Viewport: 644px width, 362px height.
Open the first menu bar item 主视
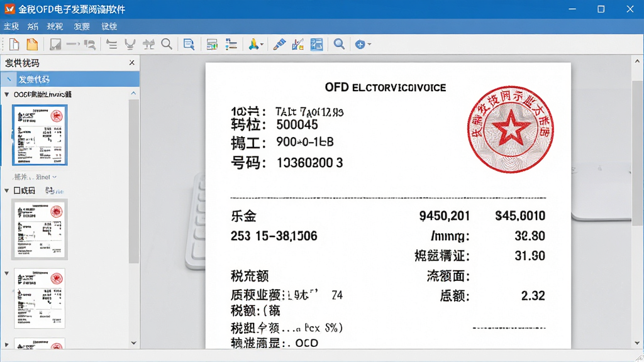coord(11,26)
